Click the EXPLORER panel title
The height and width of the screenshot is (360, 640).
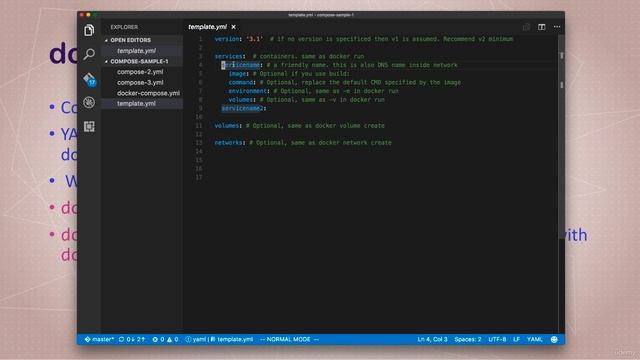pyautogui.click(x=124, y=27)
